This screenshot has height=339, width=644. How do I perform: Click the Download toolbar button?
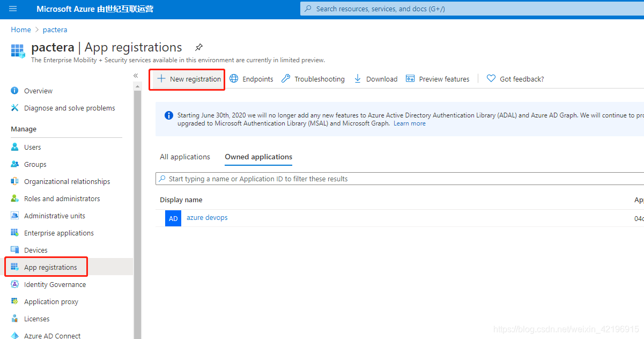[x=375, y=79]
